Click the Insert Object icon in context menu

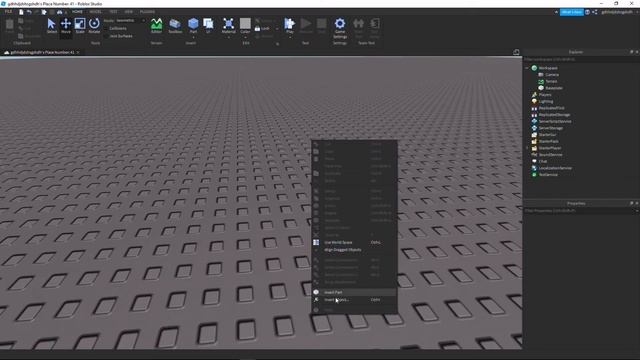pyautogui.click(x=316, y=300)
